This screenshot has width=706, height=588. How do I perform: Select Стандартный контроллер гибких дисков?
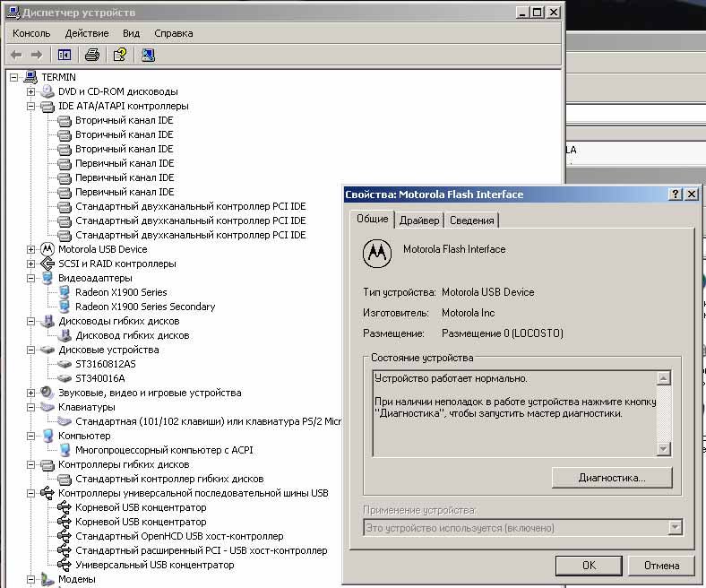coord(169,479)
